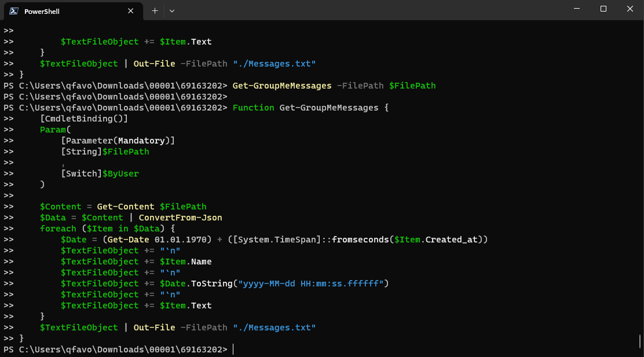Image resolution: width=644 pixels, height=357 pixels.
Task: Click '[Parameter(Mandatory)]' text
Action: point(118,141)
